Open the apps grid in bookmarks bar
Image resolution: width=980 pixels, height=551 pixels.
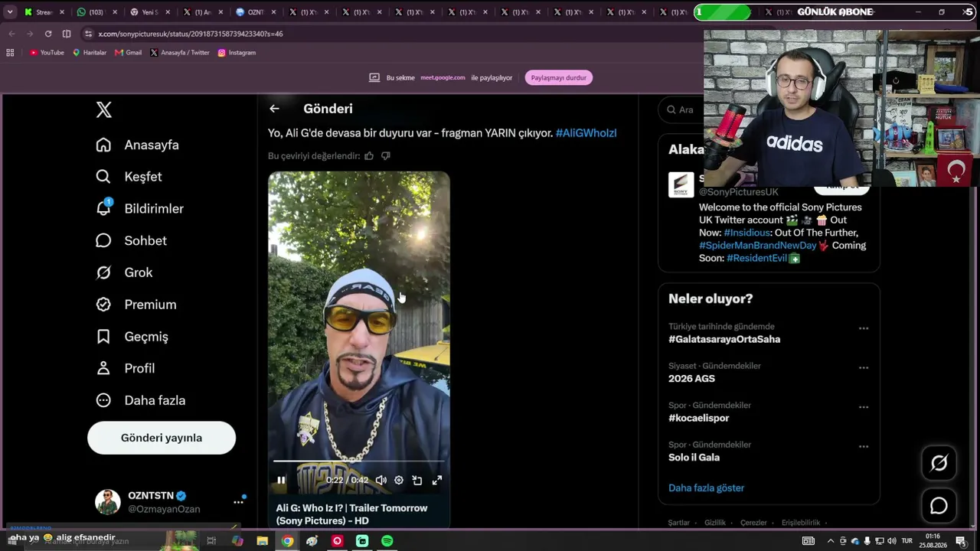tap(10, 53)
